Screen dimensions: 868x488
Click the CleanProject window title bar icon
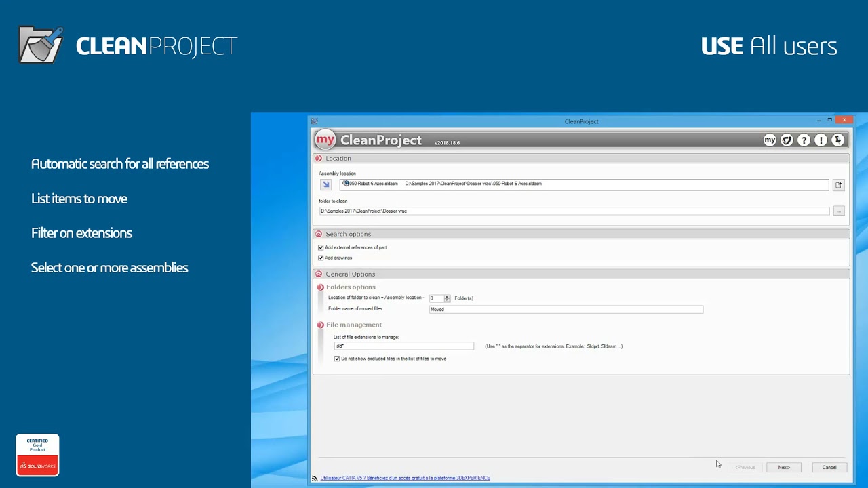coord(314,121)
